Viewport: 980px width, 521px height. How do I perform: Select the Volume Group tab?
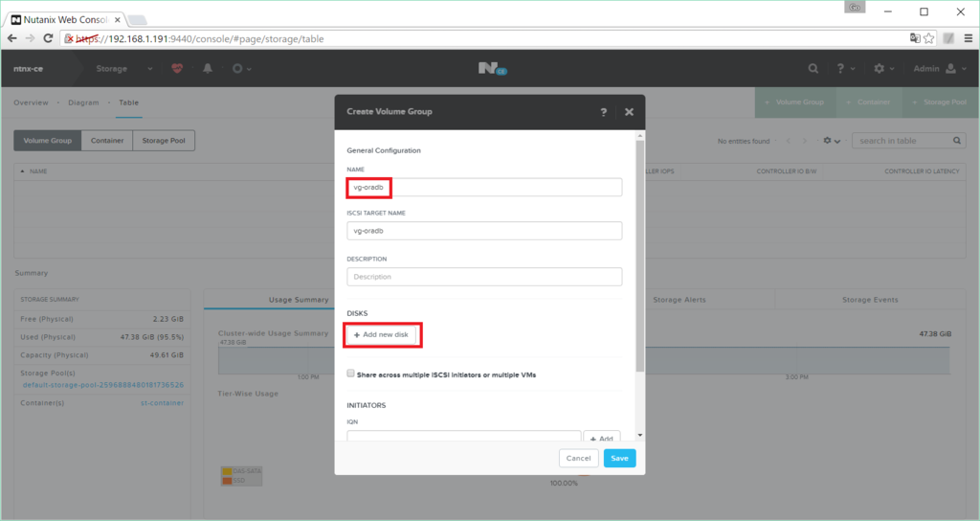48,141
